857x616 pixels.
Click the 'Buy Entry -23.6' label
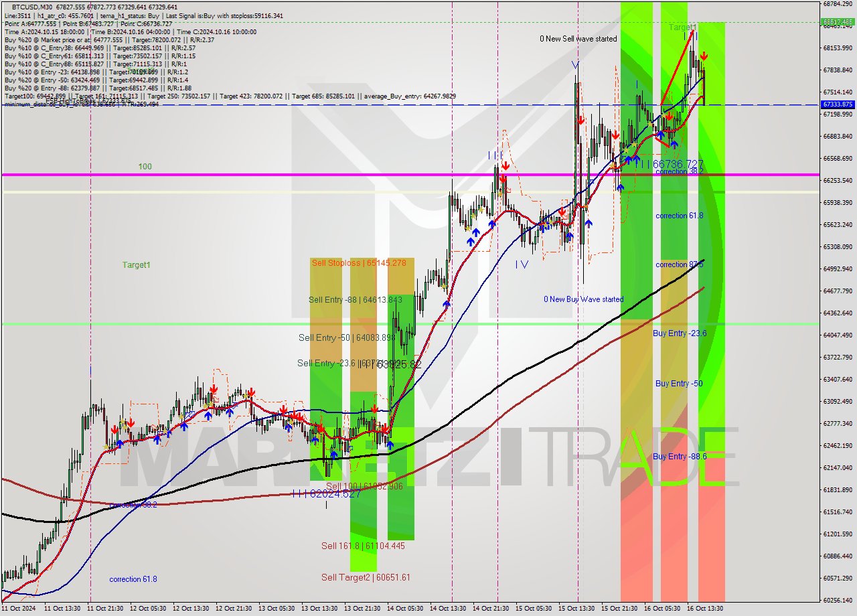tap(680, 333)
